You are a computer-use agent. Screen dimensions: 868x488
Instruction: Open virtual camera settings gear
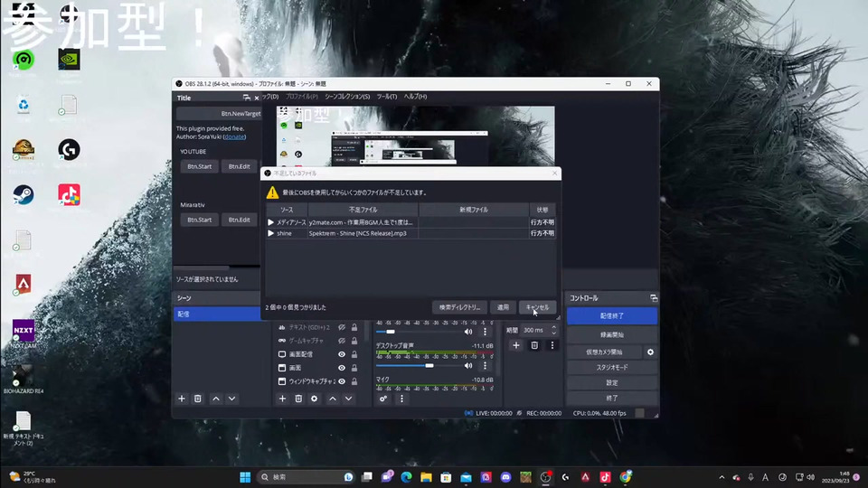(650, 352)
